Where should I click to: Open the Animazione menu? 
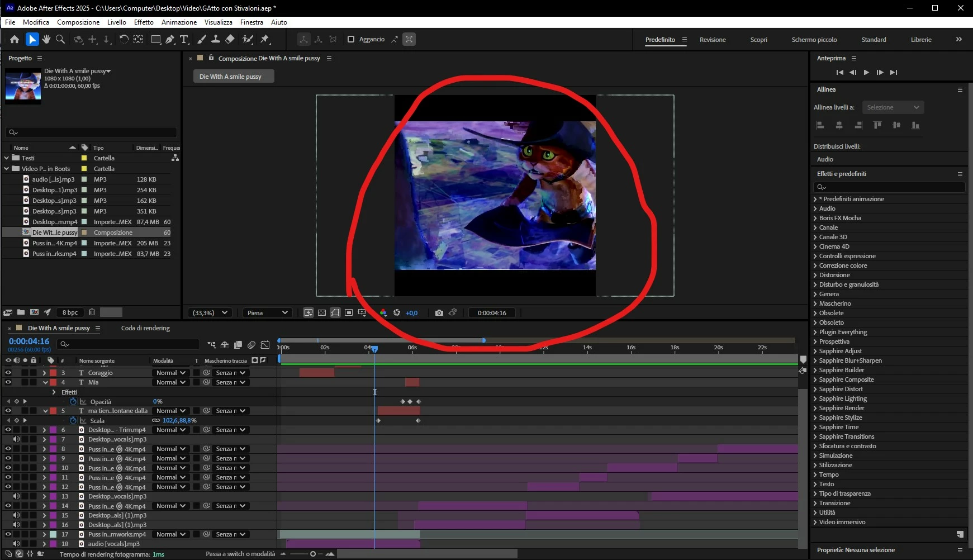coord(179,22)
